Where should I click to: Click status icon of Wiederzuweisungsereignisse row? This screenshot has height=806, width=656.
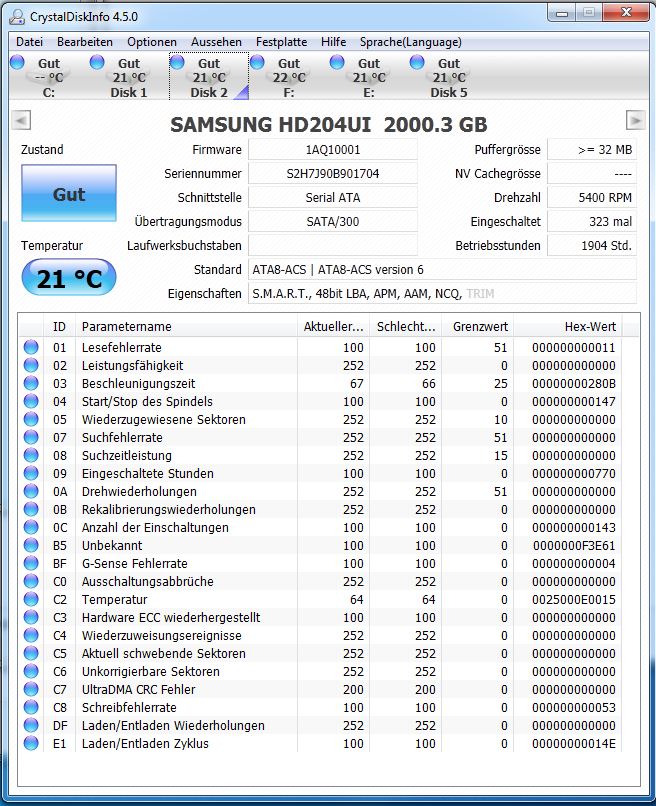(x=31, y=635)
